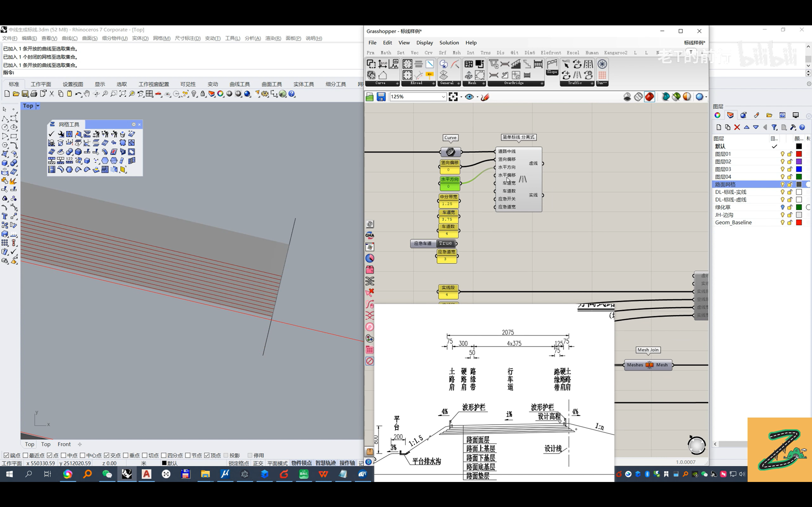The height and width of the screenshot is (507, 812).
Task: Toggle the 端点 osnap checkbox
Action: [x=6, y=455]
